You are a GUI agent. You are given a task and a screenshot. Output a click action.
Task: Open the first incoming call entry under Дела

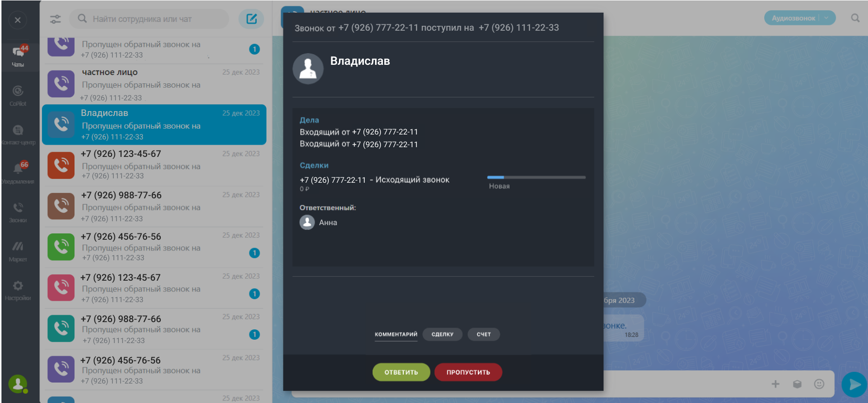coord(359,132)
